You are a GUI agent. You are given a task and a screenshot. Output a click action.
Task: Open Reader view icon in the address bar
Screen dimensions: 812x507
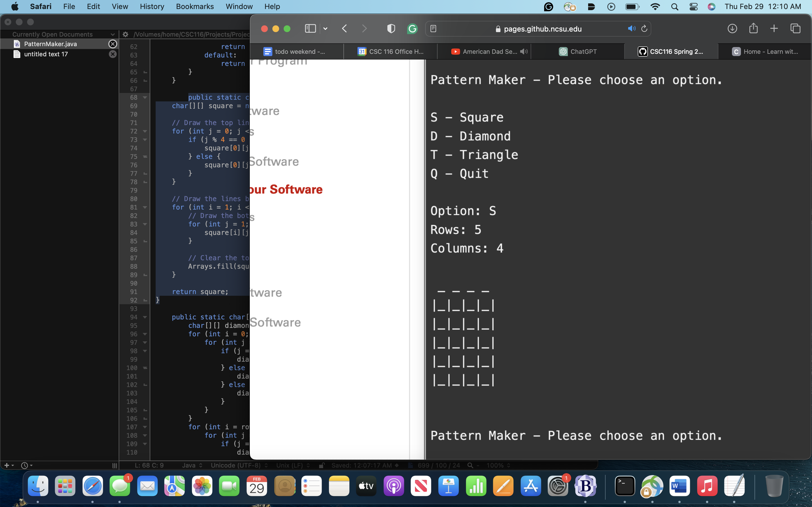click(434, 28)
